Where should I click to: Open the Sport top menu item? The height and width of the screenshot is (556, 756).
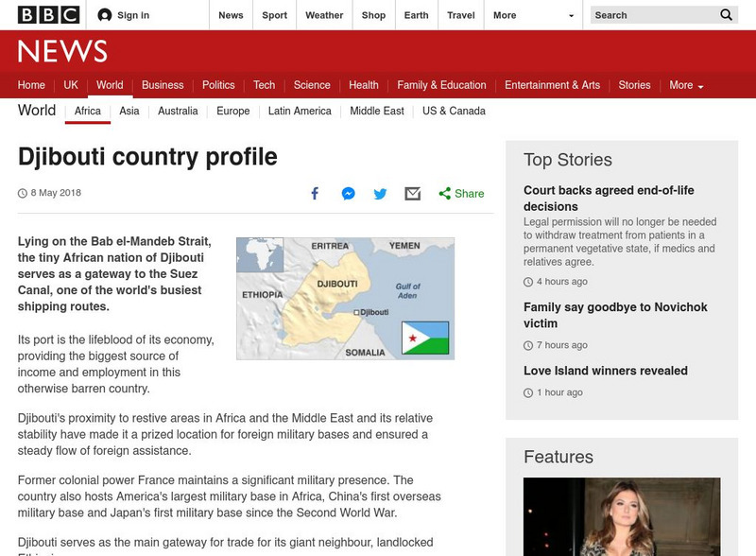[274, 15]
